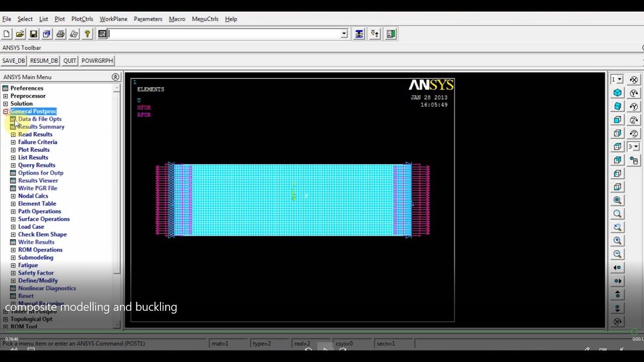Save the analysis using the floppy disk icon
This screenshot has height=362, width=644.
click(34, 34)
